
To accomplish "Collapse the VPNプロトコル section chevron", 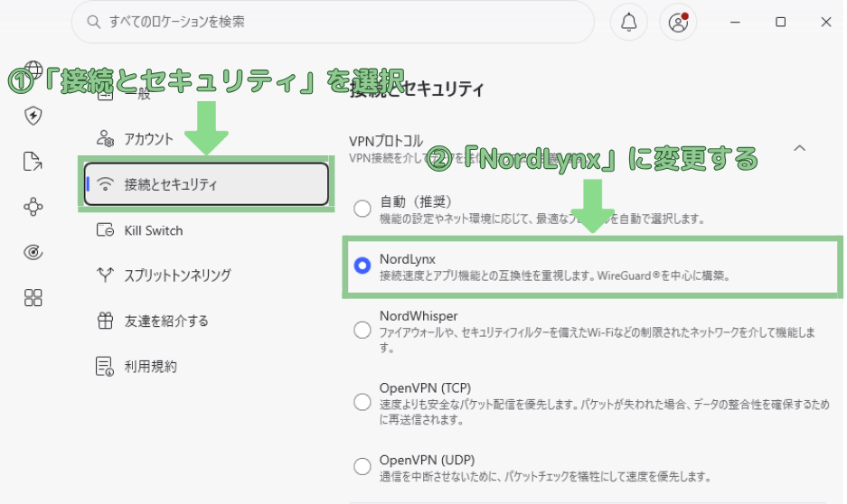I will tap(799, 148).
